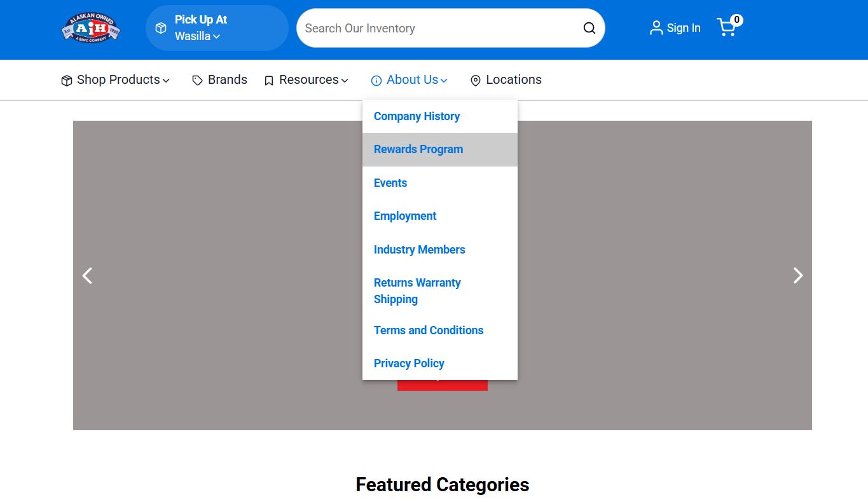Go to the Employment page

click(x=405, y=216)
